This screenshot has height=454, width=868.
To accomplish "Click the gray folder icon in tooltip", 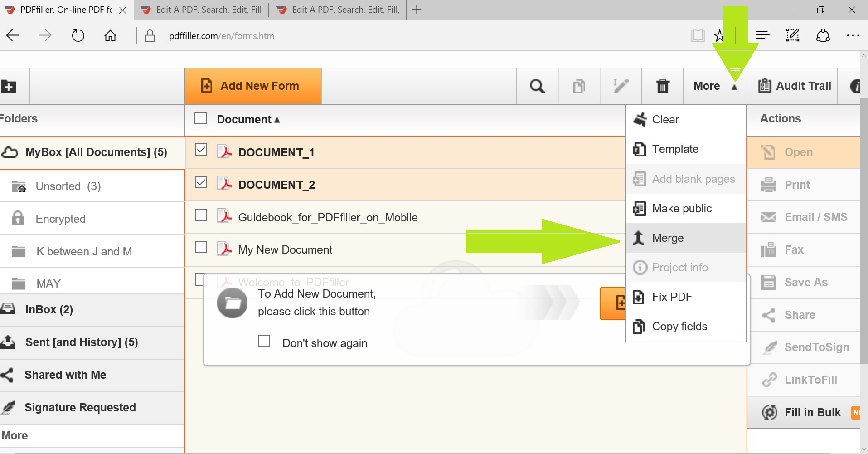I will point(233,303).
